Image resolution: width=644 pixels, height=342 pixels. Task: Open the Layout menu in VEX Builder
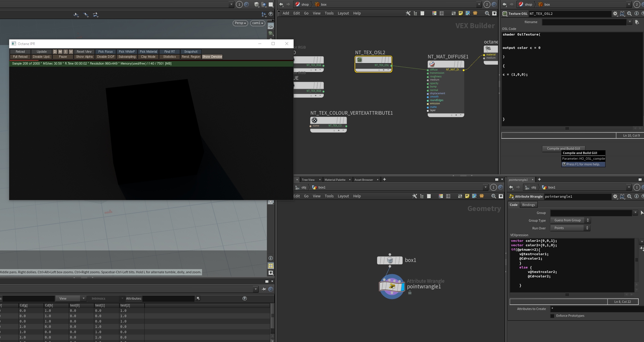(343, 13)
